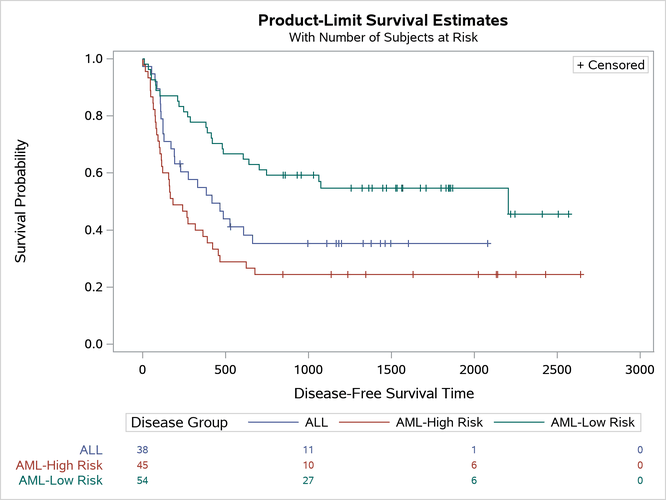Click the blue ALL line swatch in legend
The height and width of the screenshot is (500, 666).
coord(270,422)
